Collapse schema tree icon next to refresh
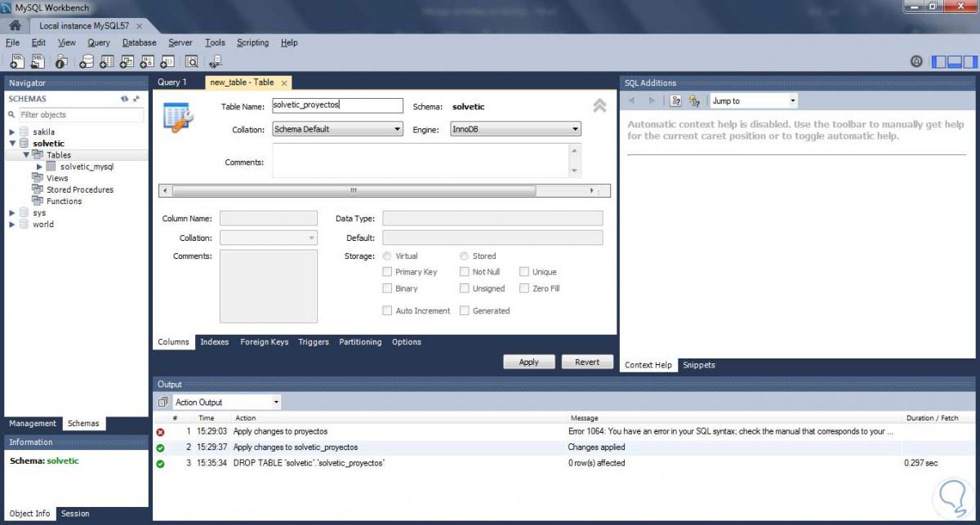980x525 pixels. coord(136,99)
